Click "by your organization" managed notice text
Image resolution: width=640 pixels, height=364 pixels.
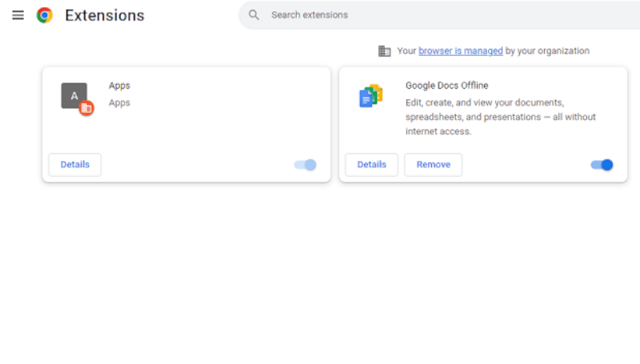547,51
